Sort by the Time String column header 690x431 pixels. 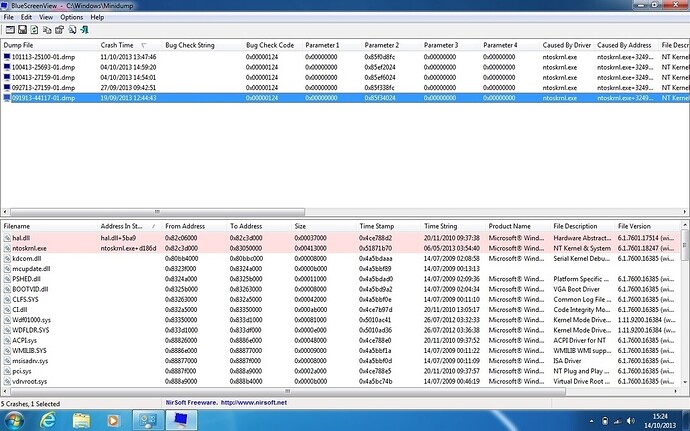(x=453, y=226)
